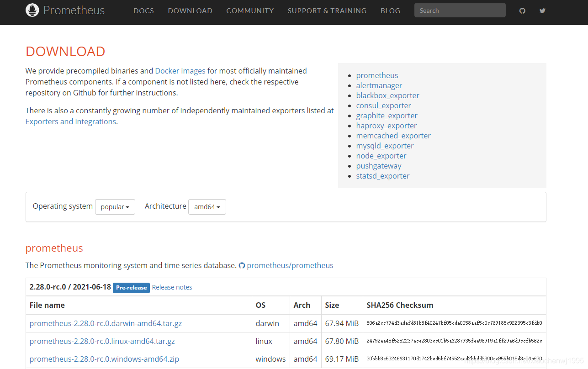Image resolution: width=588 pixels, height=369 pixels.
Task: Click the prometheus section heading
Action: click(x=54, y=248)
